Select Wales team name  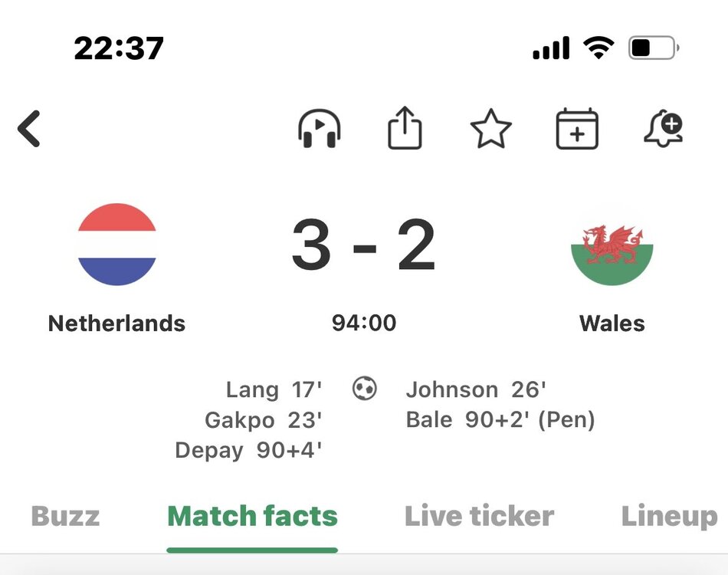(612, 324)
